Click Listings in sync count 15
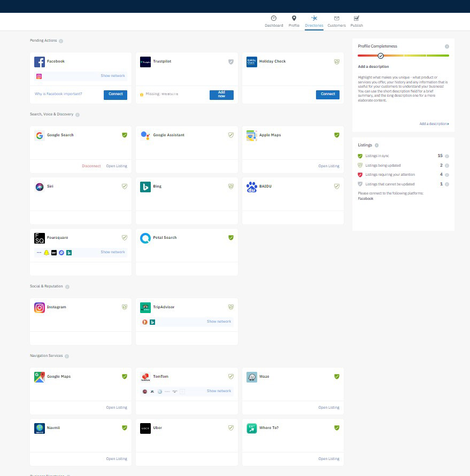The height and width of the screenshot is (476, 470). tap(440, 156)
